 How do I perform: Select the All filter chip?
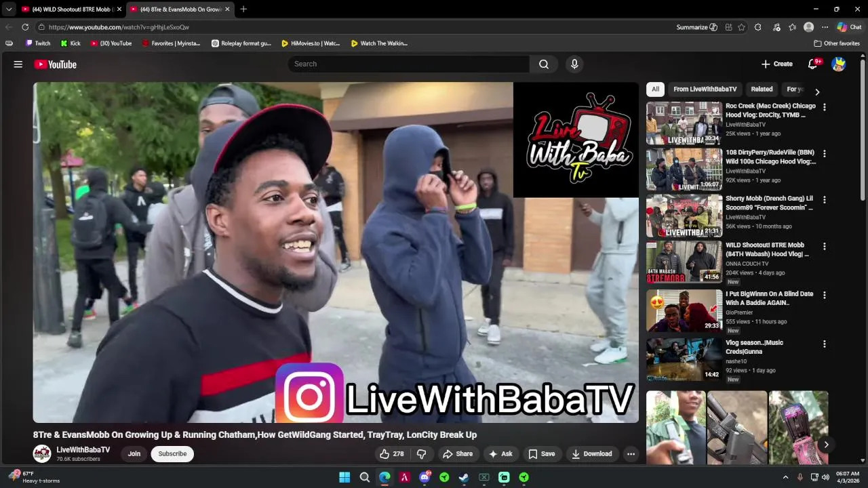(x=655, y=89)
